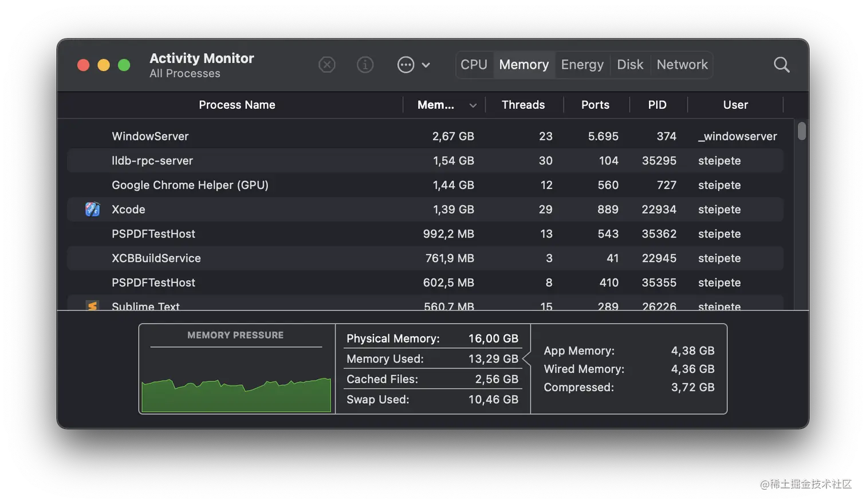Open the search magnifier icon
This screenshot has height=504, width=866.
click(781, 65)
